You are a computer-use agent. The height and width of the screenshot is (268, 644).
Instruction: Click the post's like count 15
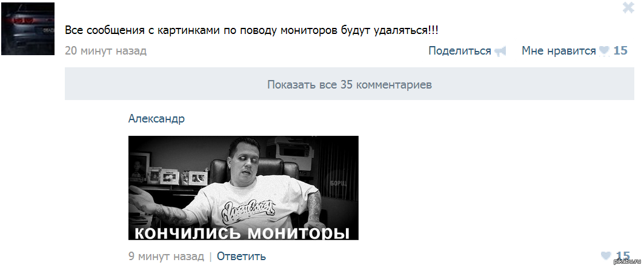tap(620, 50)
